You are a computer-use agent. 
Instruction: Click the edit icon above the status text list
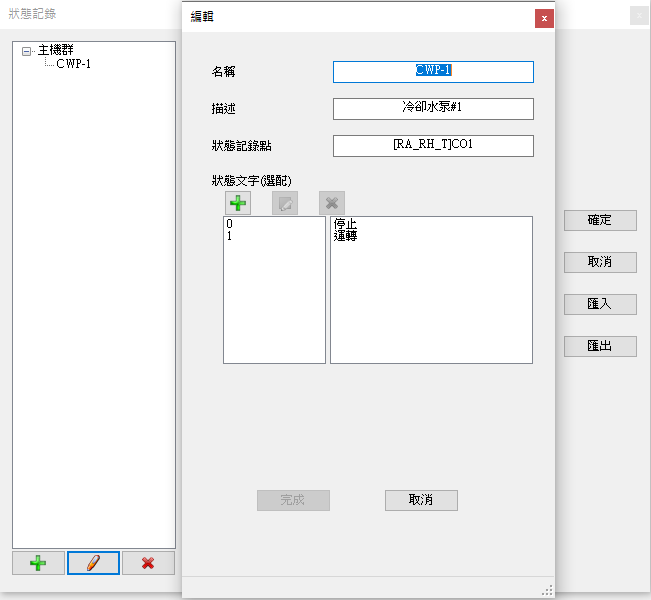pos(285,203)
